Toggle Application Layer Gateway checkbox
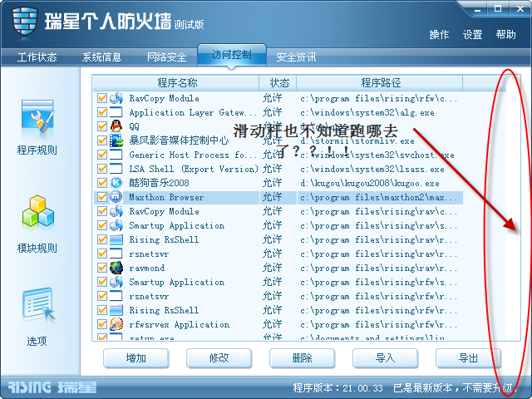532x399 pixels. [x=102, y=112]
